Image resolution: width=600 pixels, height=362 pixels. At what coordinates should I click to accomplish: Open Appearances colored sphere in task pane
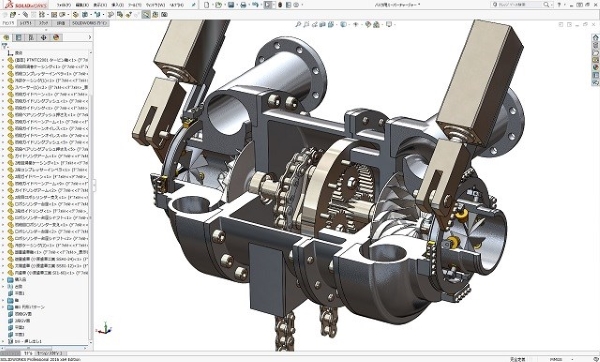[x=595, y=67]
